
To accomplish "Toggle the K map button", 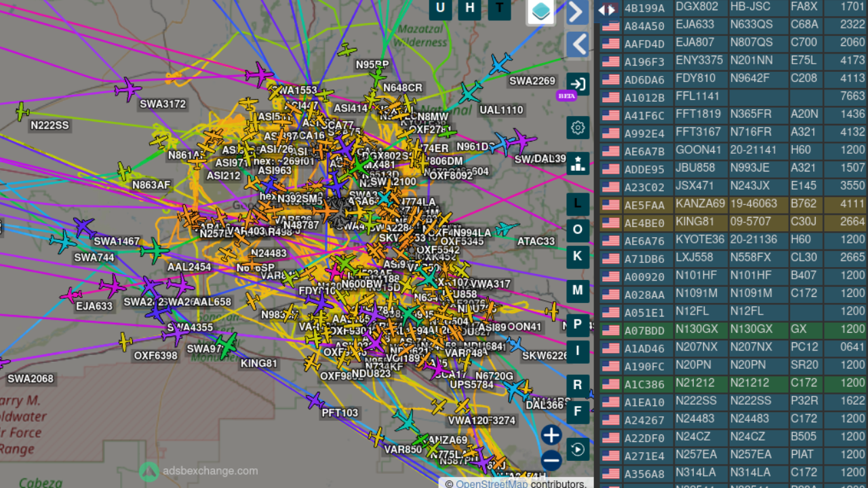I will pyautogui.click(x=578, y=256).
